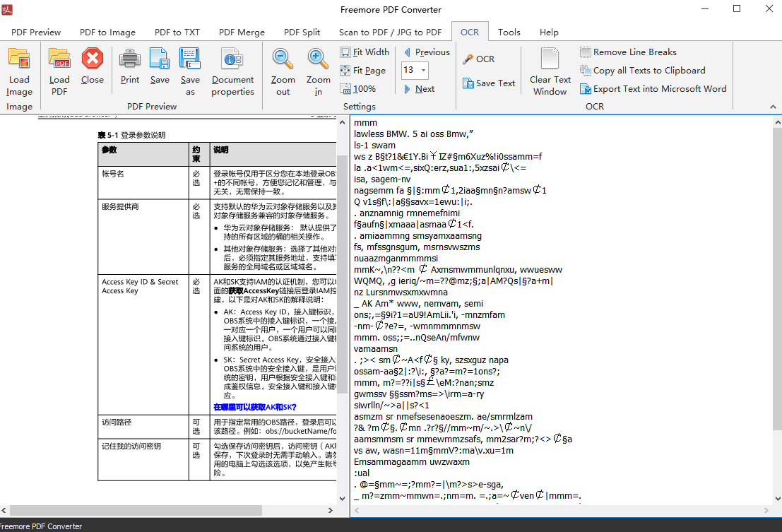Open Document properties

point(232,72)
